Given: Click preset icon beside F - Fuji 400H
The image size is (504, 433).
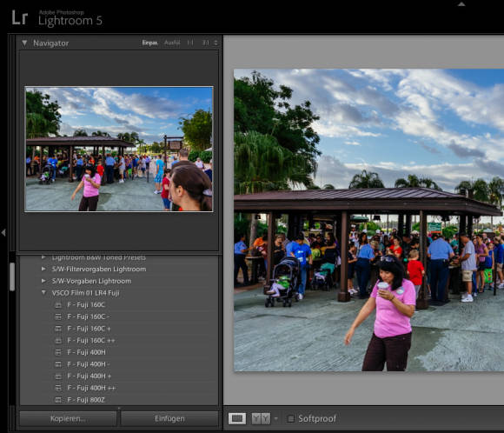Looking at the screenshot, I should click(x=58, y=353).
